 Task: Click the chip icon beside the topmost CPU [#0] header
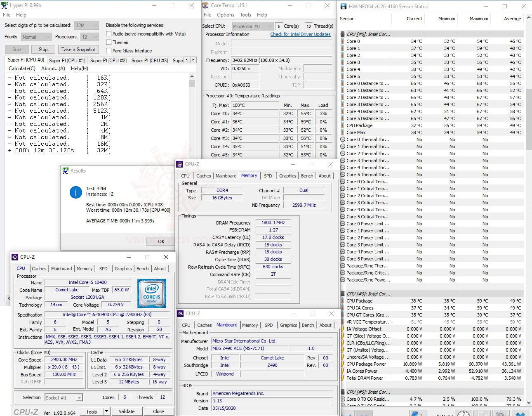point(343,34)
